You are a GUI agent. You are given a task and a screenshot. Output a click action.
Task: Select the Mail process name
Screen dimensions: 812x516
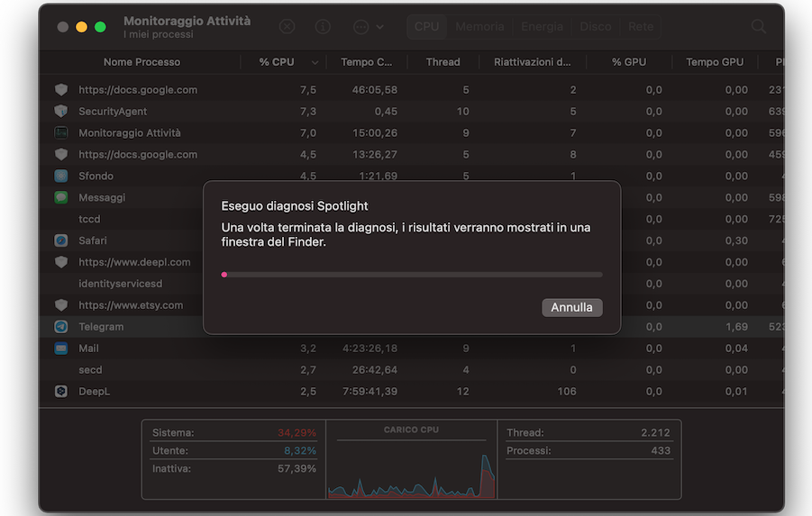click(x=88, y=349)
